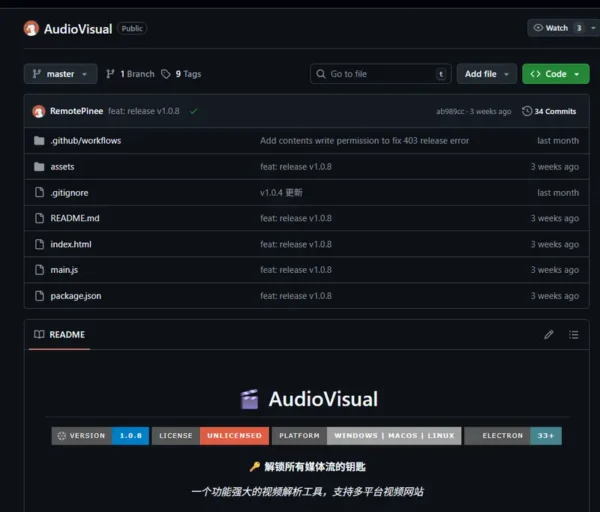Click the folder icon of .github/workflows
The width and height of the screenshot is (600, 512).
pyautogui.click(x=39, y=140)
